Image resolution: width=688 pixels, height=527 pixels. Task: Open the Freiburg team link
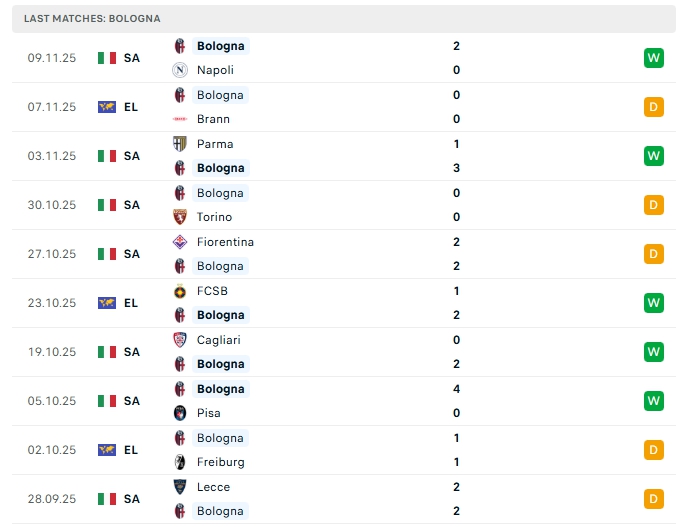coord(220,462)
